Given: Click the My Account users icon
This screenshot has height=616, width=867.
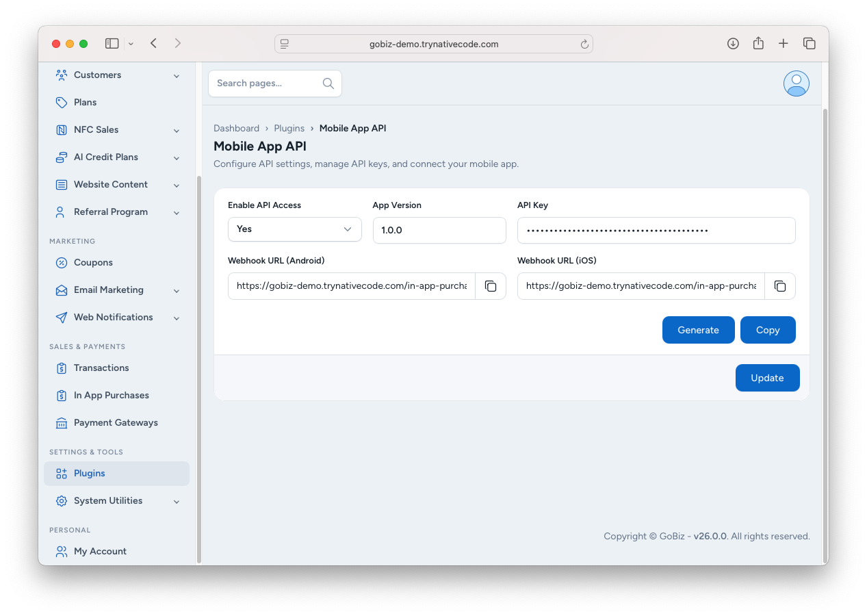Looking at the screenshot, I should coord(62,552).
